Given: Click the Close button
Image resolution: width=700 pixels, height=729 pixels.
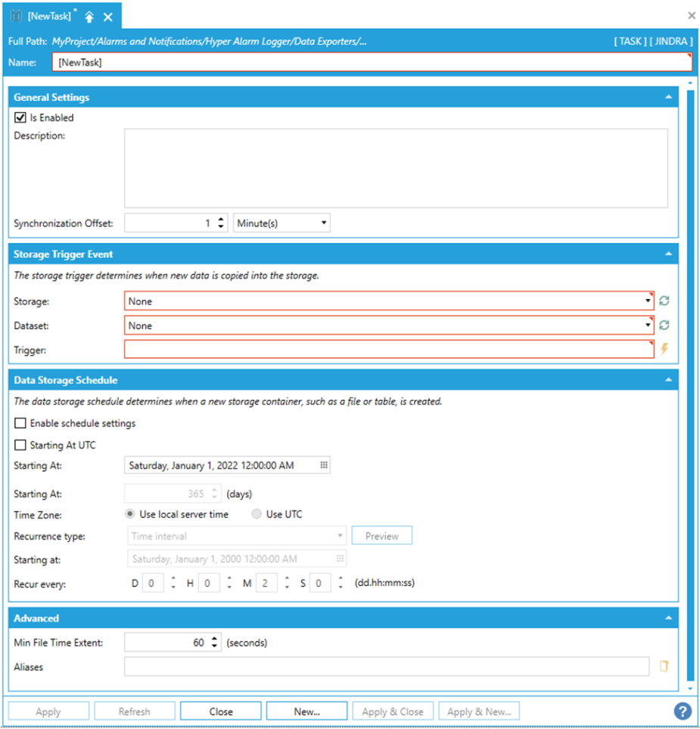Looking at the screenshot, I should [221, 712].
